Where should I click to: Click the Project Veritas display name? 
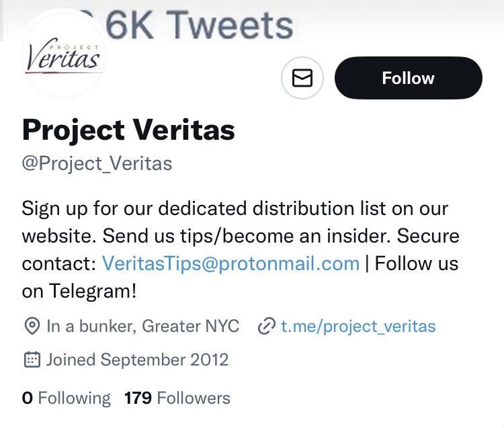(x=128, y=130)
